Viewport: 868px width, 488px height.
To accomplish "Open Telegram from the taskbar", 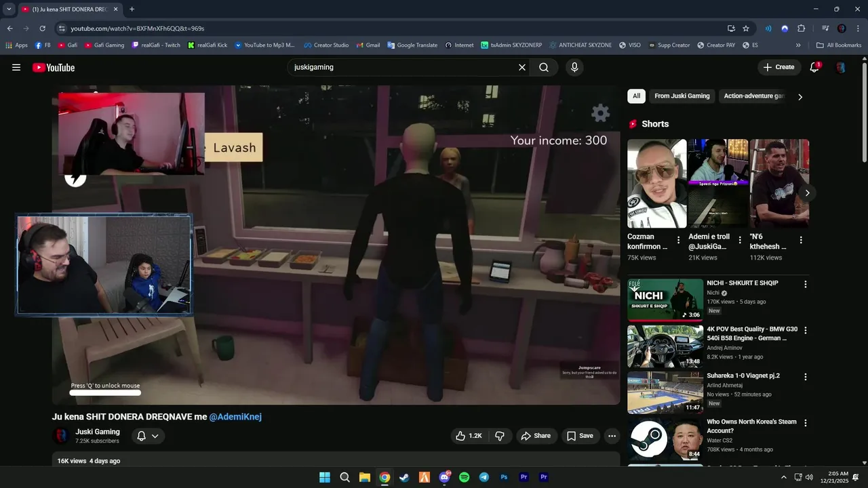I will tap(484, 477).
